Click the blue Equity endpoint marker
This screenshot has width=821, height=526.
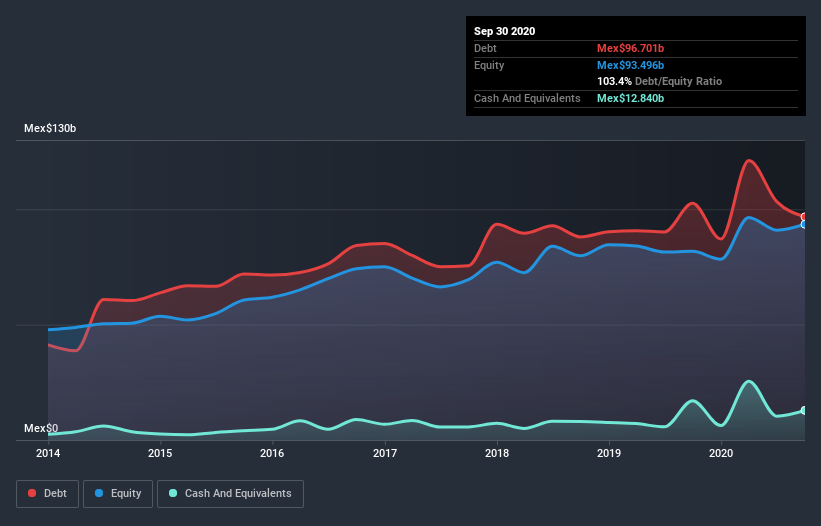tap(804, 225)
